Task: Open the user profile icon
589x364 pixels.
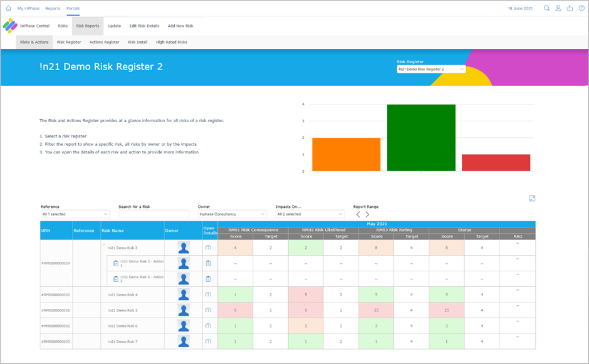Action: [558, 8]
